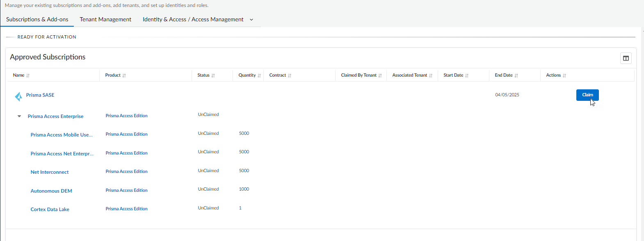Image resolution: width=644 pixels, height=241 pixels.
Task: Open the Autonomous DEM link
Action: pos(51,191)
